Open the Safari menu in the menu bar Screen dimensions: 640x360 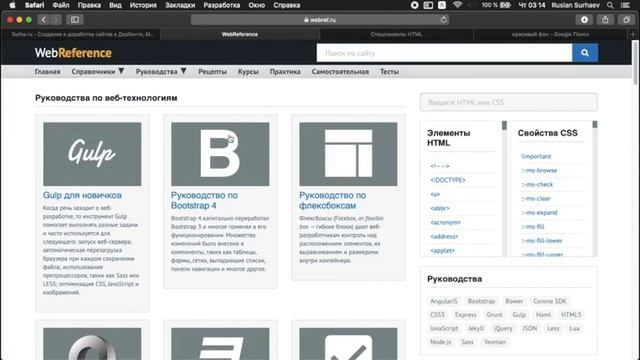tap(34, 5)
